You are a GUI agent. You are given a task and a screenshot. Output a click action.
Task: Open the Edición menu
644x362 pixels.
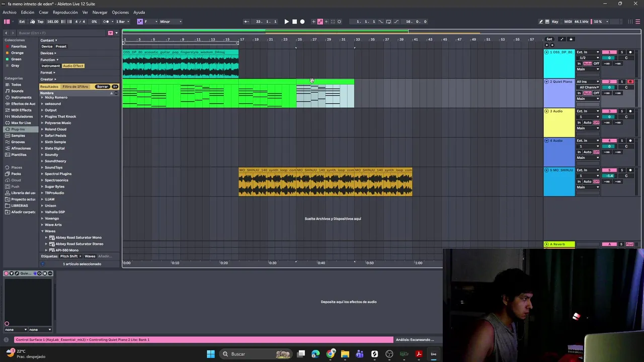pyautogui.click(x=28, y=12)
